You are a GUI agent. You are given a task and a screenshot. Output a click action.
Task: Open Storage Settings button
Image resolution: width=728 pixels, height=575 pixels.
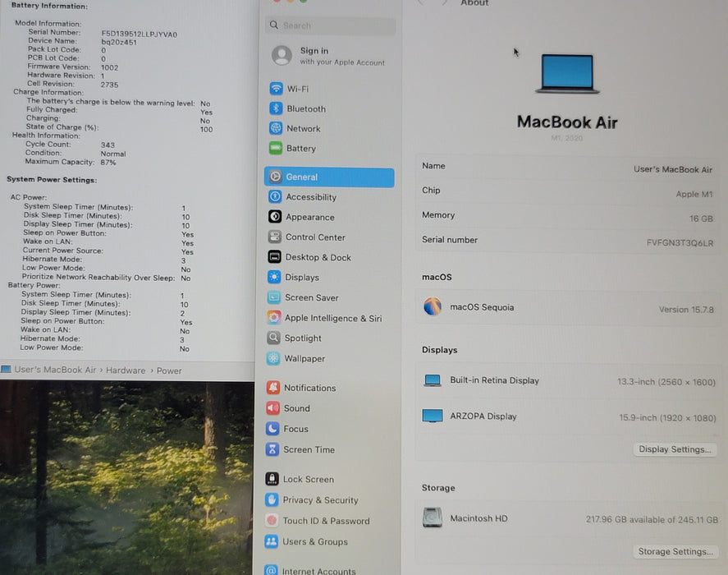point(675,551)
